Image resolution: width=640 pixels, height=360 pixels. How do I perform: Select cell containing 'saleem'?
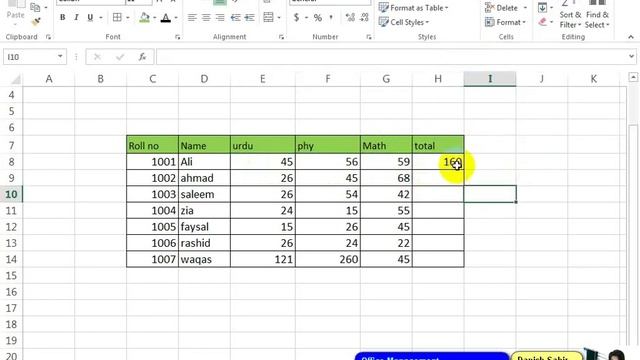[204, 194]
